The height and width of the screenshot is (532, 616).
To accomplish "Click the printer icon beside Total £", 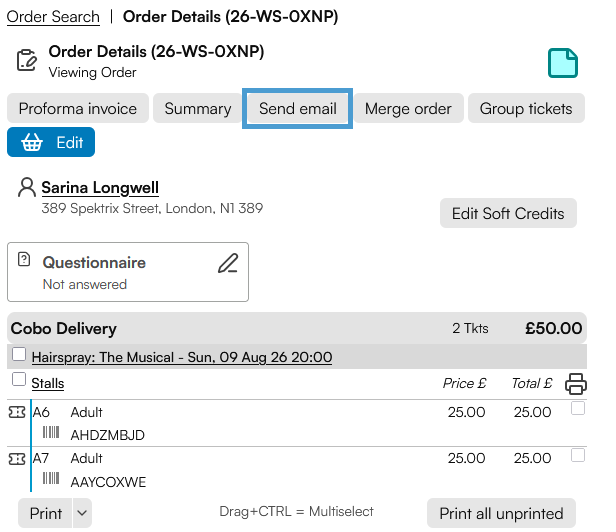I will point(576,383).
